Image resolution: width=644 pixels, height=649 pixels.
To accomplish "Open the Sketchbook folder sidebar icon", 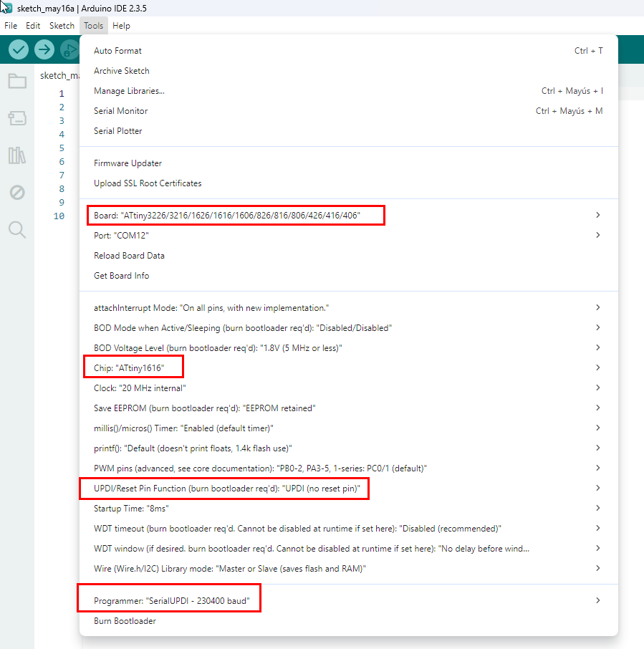I will 17,81.
